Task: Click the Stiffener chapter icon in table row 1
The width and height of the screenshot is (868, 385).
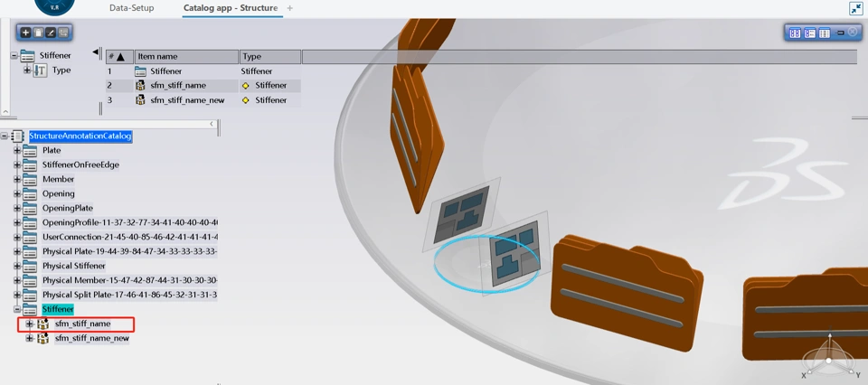Action: [141, 70]
